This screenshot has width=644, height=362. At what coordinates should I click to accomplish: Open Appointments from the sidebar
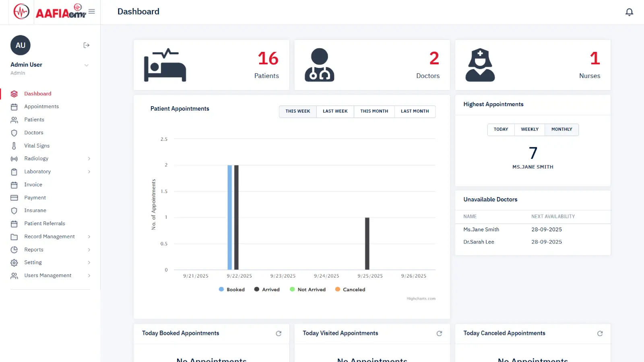[41, 107]
